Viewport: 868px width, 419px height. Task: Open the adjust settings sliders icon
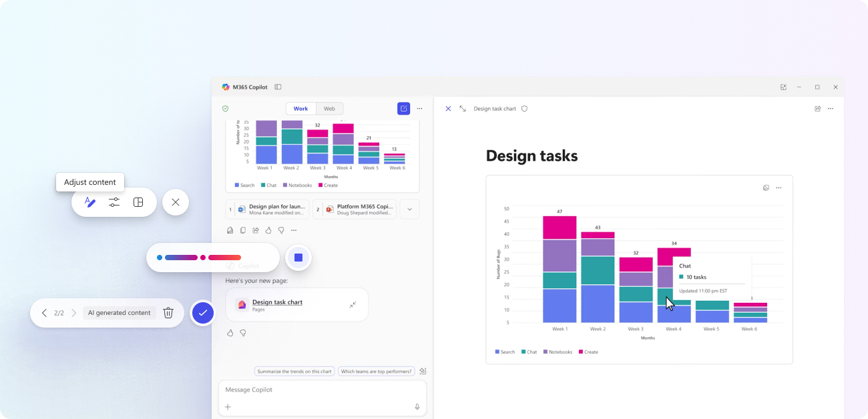point(114,202)
